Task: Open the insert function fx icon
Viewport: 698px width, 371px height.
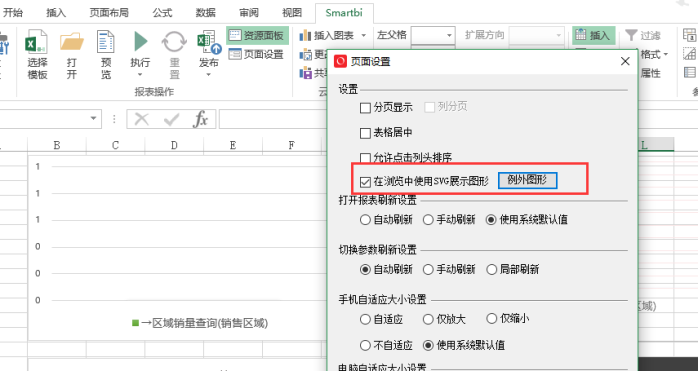Action: 201,119
